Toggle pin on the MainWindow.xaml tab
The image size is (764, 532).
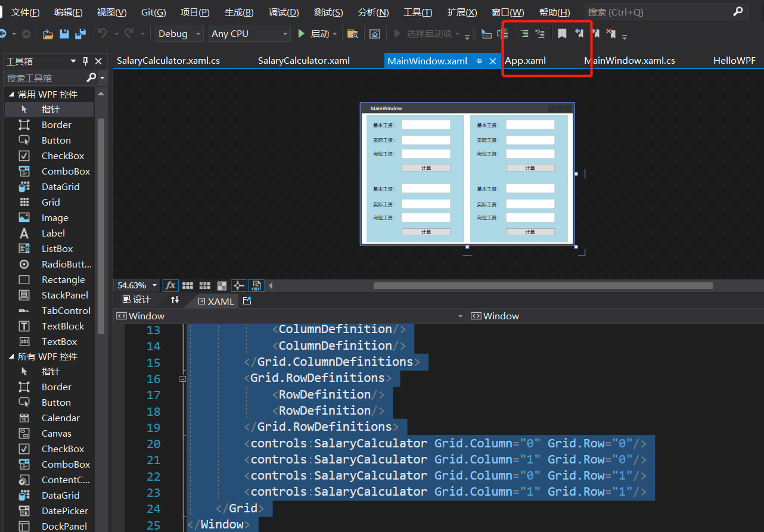pos(479,61)
